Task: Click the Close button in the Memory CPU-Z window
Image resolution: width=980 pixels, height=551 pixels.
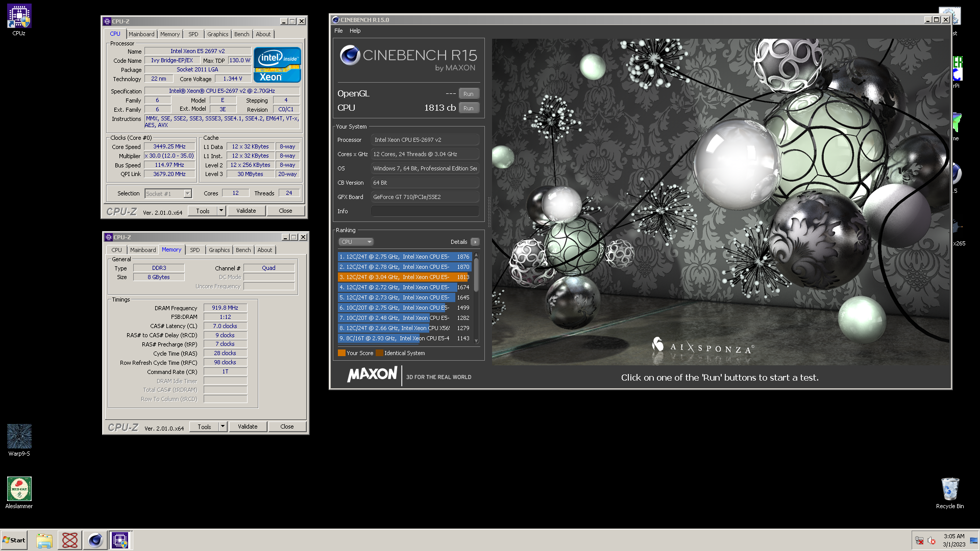Action: point(287,427)
